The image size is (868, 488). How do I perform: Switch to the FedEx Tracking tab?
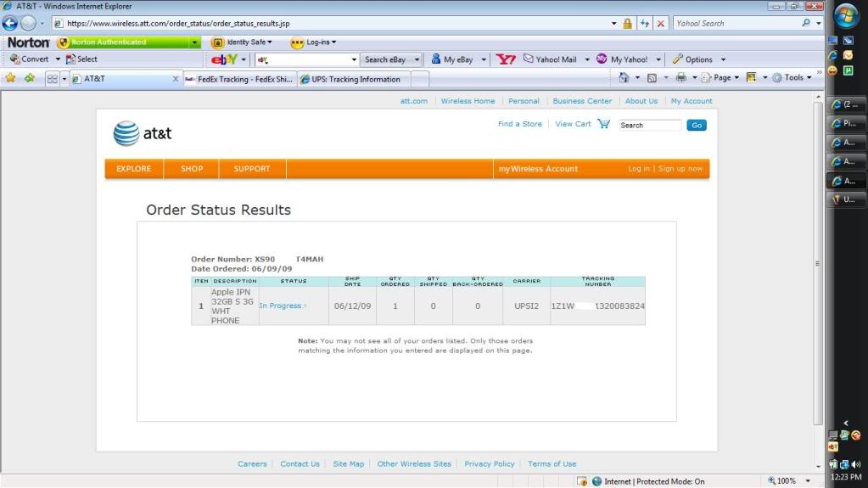click(x=239, y=79)
